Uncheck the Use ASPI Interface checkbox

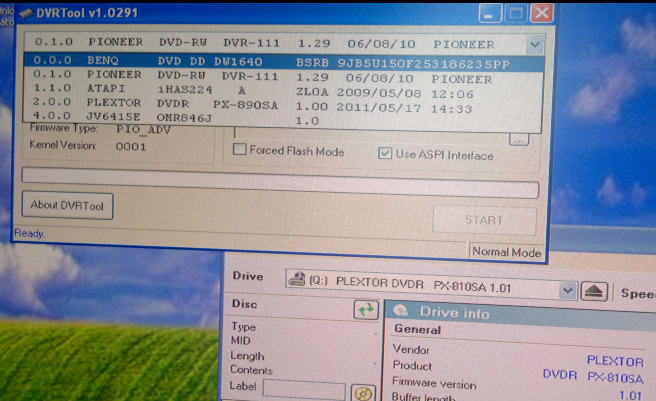384,153
